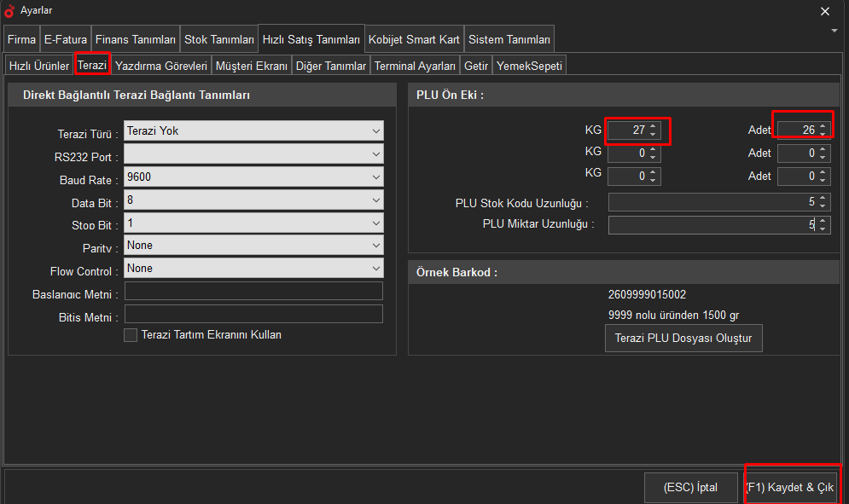Cancel with the (ESC) İptal button
Viewport: 849px width, 504px height.
(690, 488)
